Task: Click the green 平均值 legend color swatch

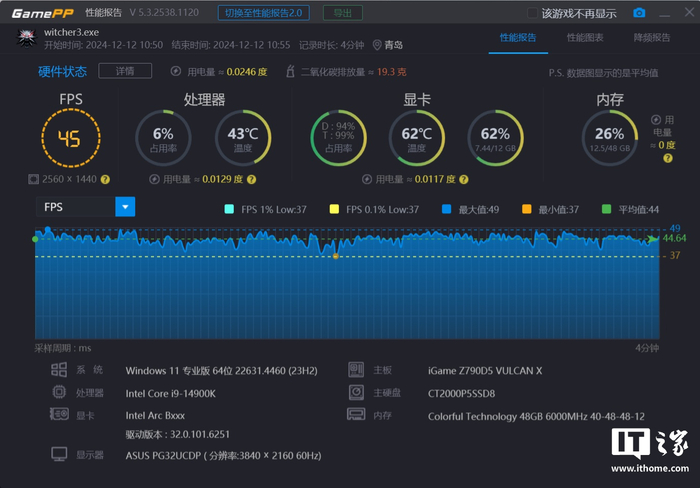Action: coord(606,209)
